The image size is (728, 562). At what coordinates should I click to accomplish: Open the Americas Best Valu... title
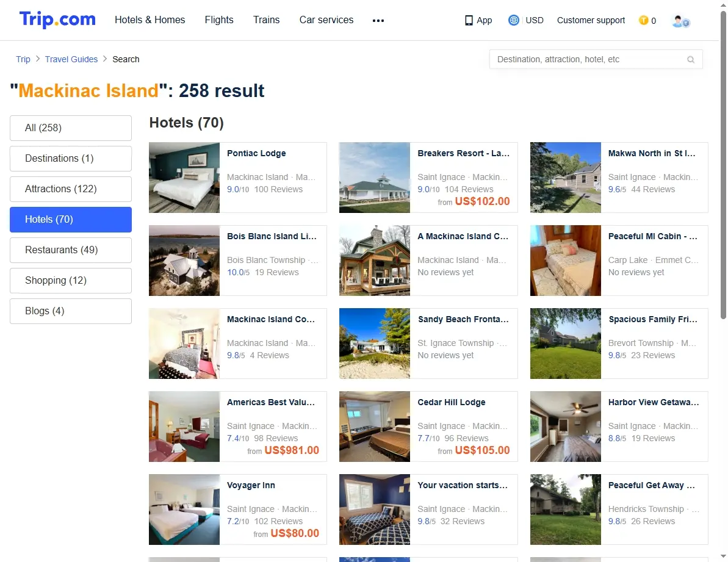[271, 402]
